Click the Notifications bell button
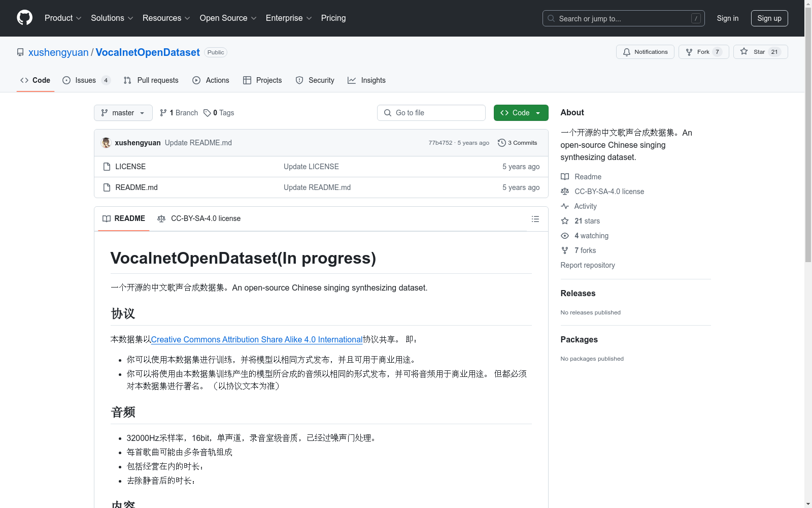This screenshot has height=508, width=812. (645, 52)
